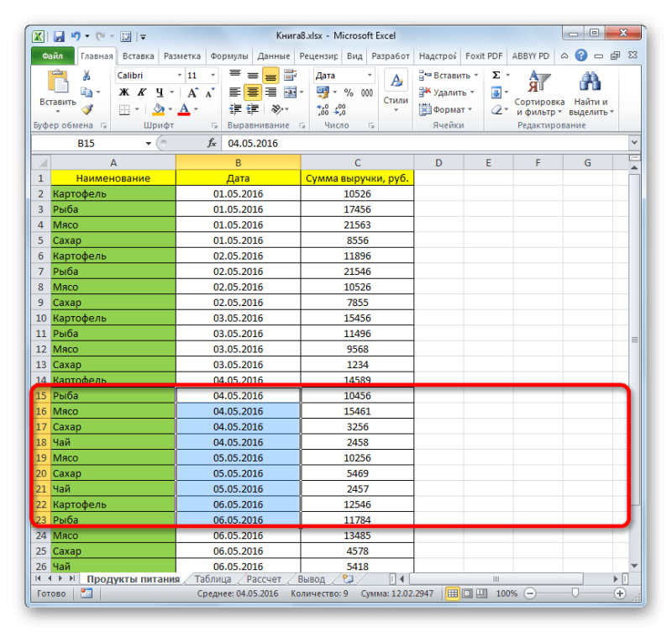Screen dimensions: 672x633
Task: Toggle wrap text
Action: click(290, 76)
